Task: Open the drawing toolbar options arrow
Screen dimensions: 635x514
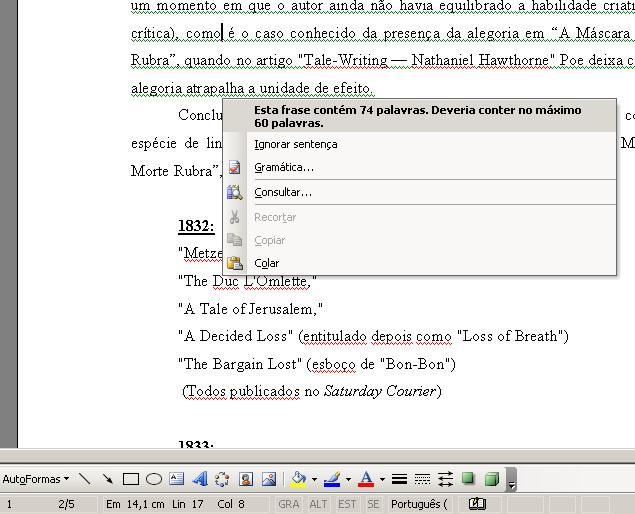Action: [x=511, y=480]
